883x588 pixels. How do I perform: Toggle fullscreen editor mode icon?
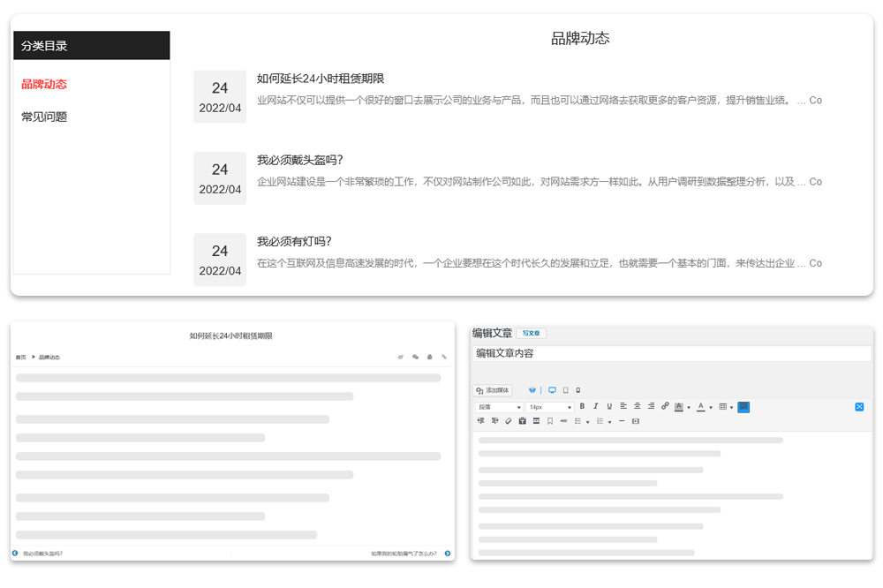(859, 407)
